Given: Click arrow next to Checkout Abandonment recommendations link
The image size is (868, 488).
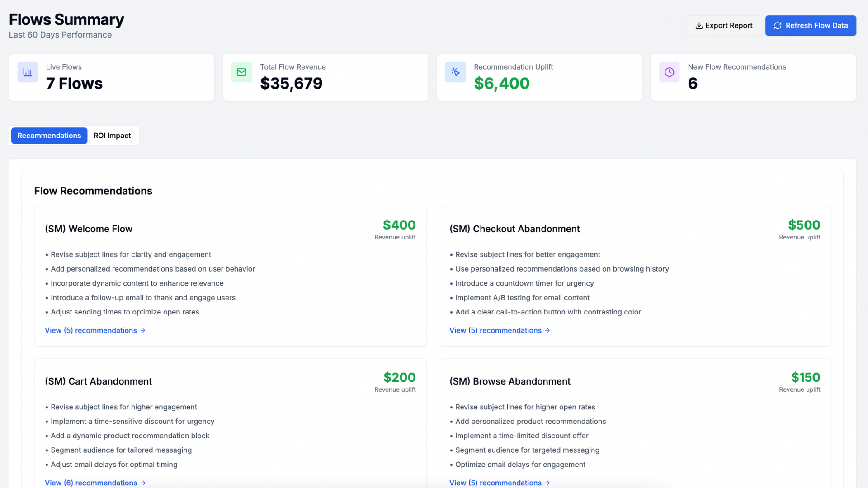Looking at the screenshot, I should [547, 331].
